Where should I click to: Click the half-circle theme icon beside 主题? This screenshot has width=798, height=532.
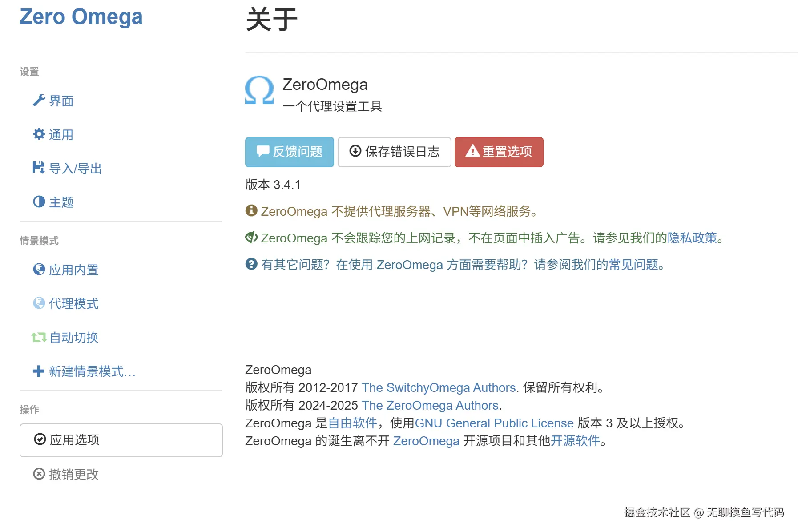coord(39,202)
